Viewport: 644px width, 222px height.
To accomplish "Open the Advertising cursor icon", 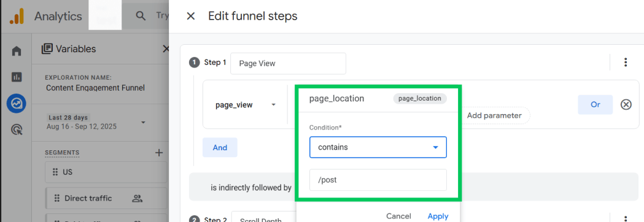I will pos(17,130).
